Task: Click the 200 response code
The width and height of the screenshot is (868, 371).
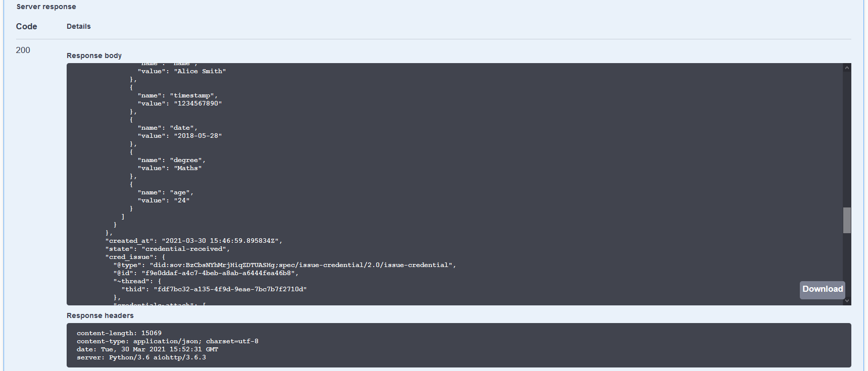Action: pyautogui.click(x=23, y=50)
